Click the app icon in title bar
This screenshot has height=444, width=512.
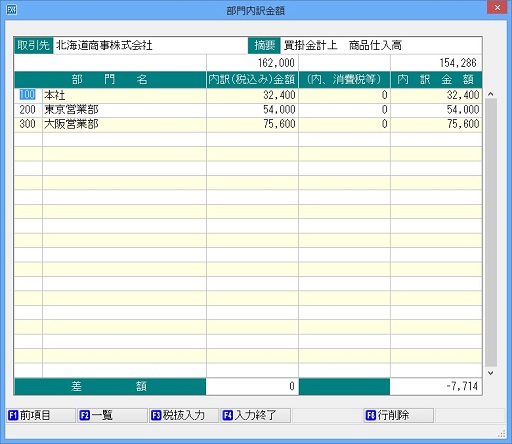click(x=12, y=10)
